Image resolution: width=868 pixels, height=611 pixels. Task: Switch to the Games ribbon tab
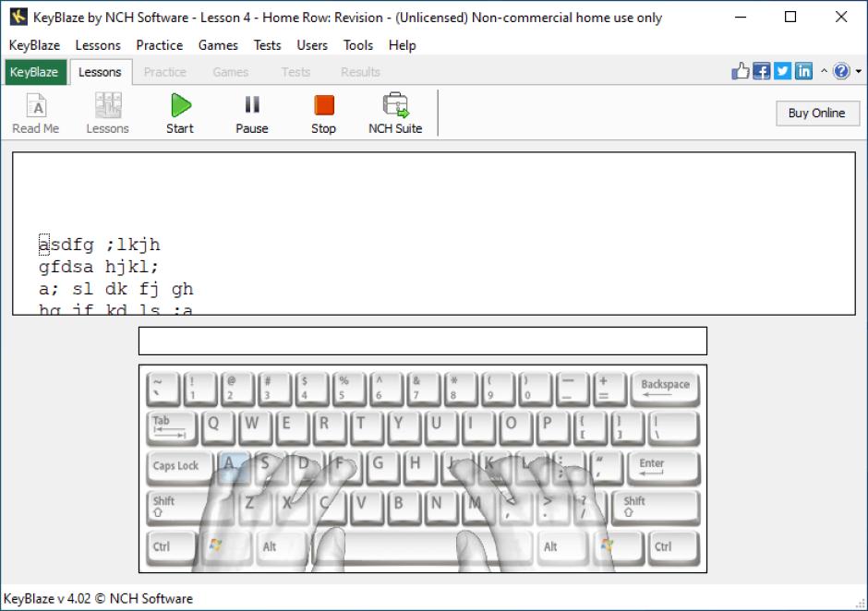point(231,72)
